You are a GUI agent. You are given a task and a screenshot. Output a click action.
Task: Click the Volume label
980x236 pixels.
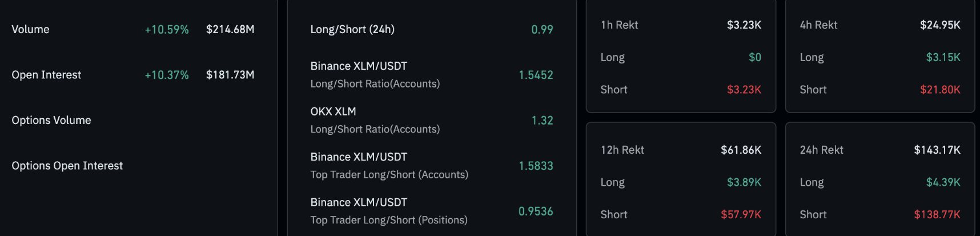pyautogui.click(x=30, y=29)
